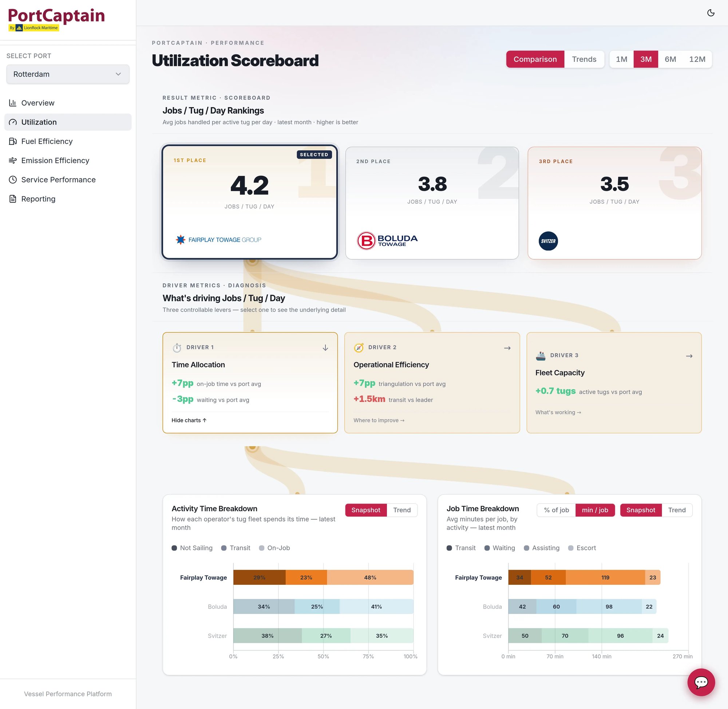The width and height of the screenshot is (728, 709).
Task: Select the 3M time range
Action: (646, 59)
